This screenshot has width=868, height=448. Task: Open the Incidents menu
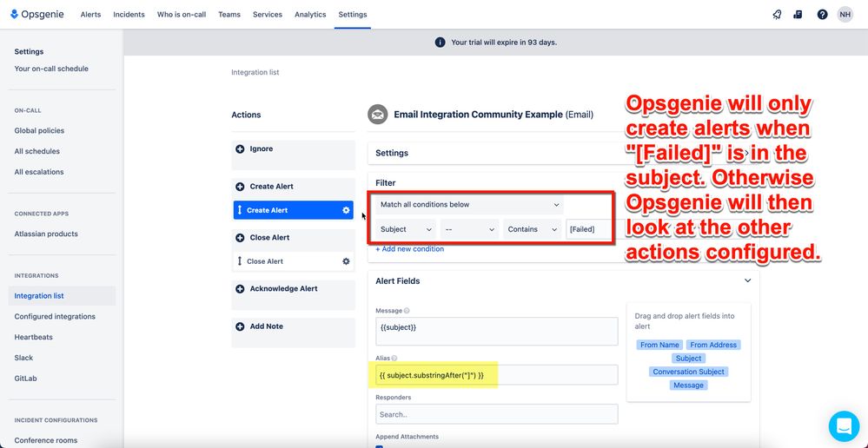coord(129,15)
